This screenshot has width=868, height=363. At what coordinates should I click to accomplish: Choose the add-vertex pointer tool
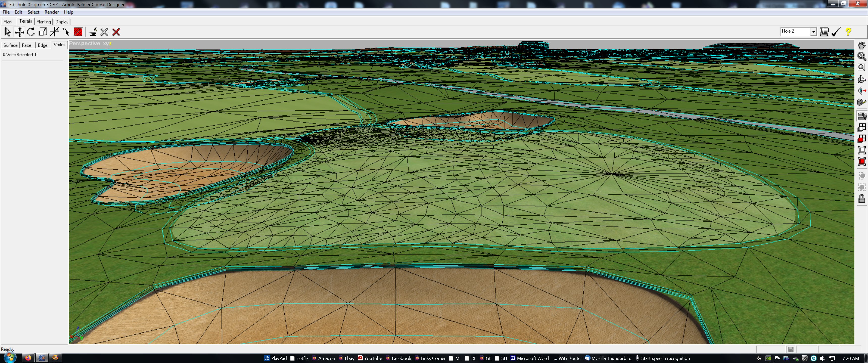point(66,32)
